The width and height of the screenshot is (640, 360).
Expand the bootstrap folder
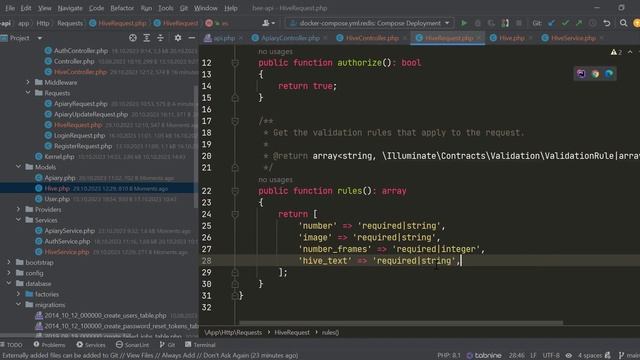coord(9,262)
